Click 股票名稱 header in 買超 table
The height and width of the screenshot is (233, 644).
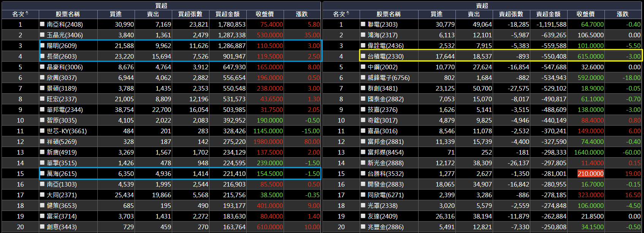[68, 14]
